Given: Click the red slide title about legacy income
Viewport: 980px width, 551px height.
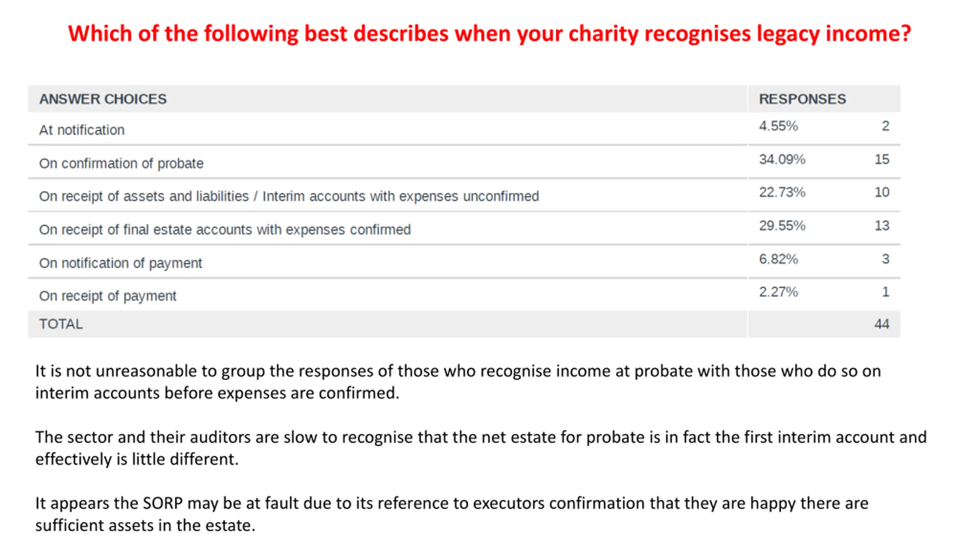Looking at the screenshot, I should [x=489, y=34].
